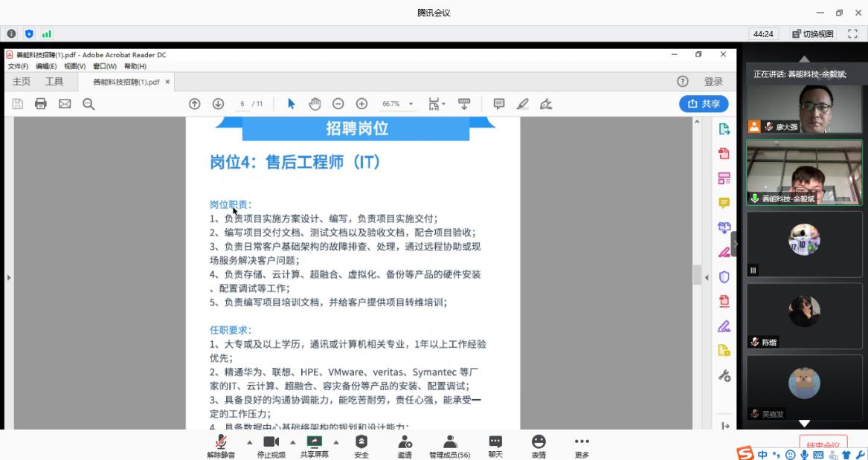Open the 文件(F) menu
The width and height of the screenshot is (868, 460).
[18, 67]
